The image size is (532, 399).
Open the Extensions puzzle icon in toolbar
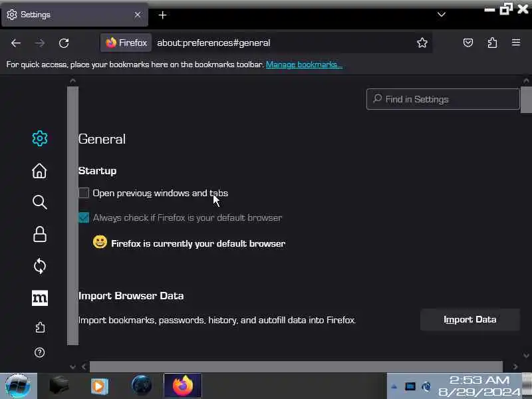[x=492, y=43]
